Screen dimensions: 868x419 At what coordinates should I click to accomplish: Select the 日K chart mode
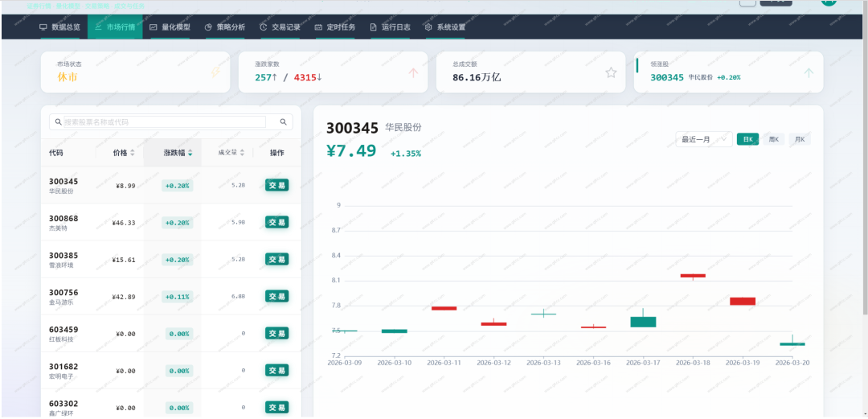pos(747,139)
